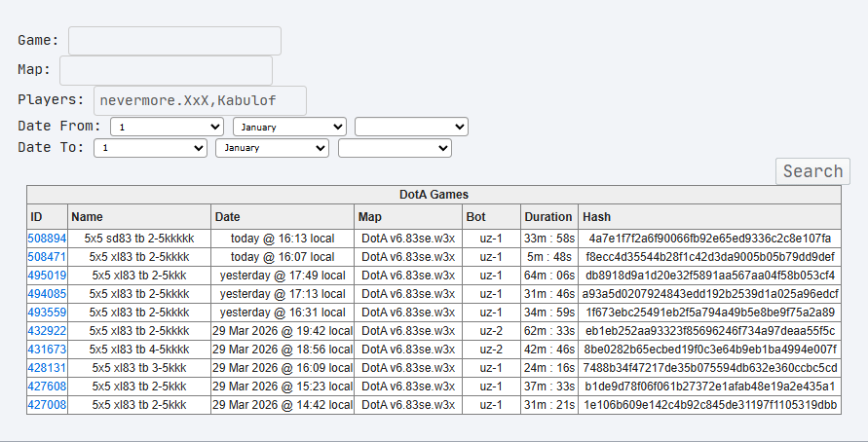Open the Date From month dropdown
The height and width of the screenshot is (442, 868).
click(x=289, y=127)
